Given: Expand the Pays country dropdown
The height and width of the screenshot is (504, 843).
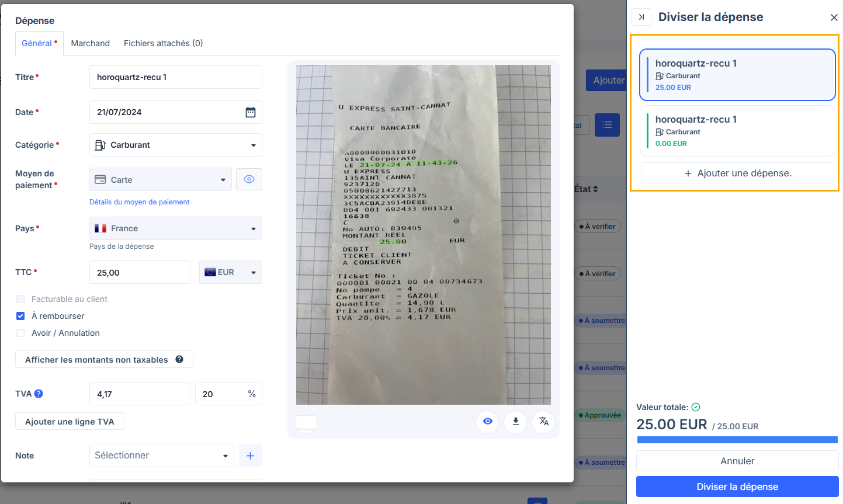Looking at the screenshot, I should click(176, 228).
